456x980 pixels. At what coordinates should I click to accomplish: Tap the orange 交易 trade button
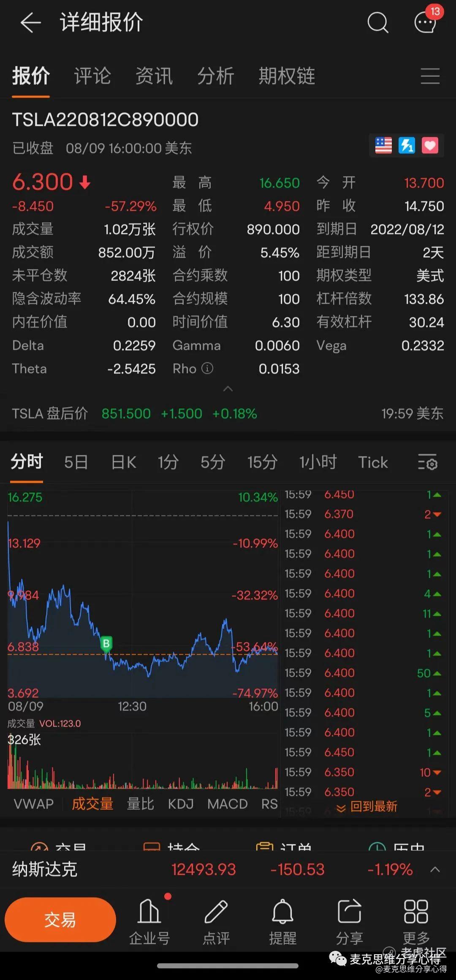pyautogui.click(x=60, y=919)
